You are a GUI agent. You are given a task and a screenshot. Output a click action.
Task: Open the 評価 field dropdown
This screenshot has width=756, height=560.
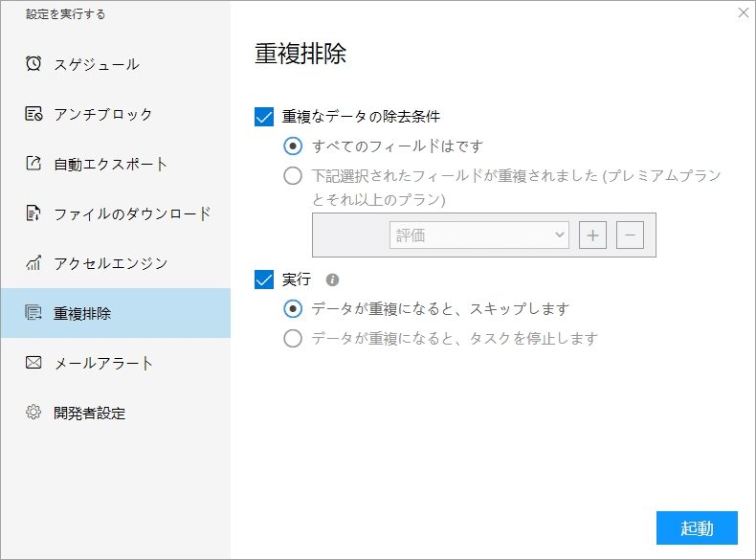tap(478, 235)
